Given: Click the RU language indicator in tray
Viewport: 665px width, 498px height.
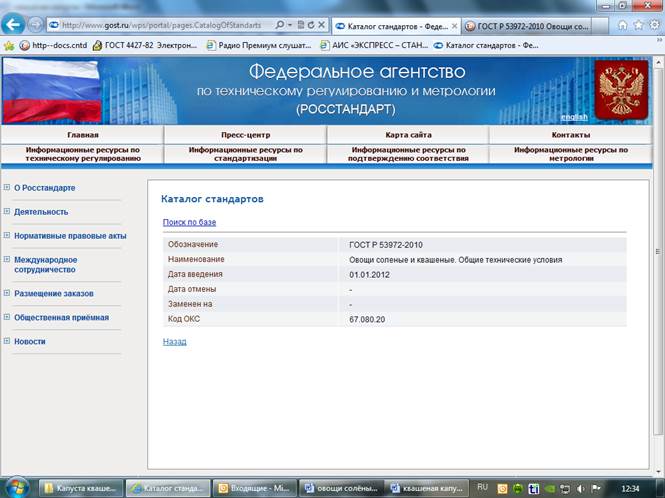Looking at the screenshot, I should [x=482, y=487].
